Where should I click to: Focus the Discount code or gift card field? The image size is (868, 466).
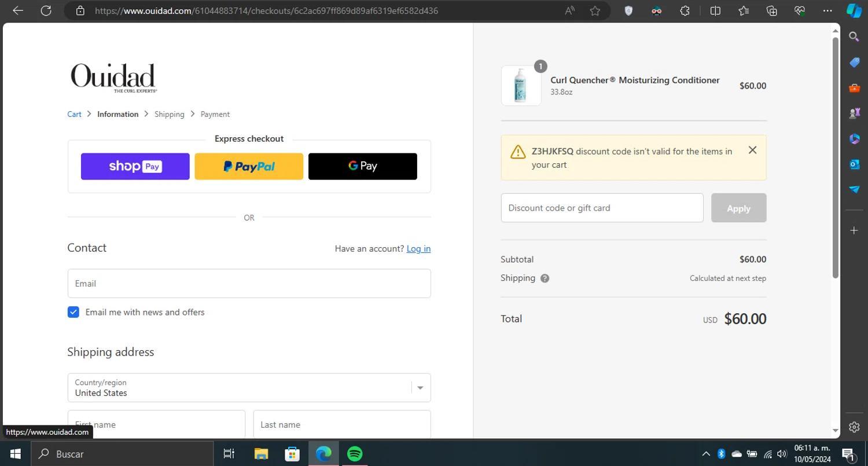[602, 208]
